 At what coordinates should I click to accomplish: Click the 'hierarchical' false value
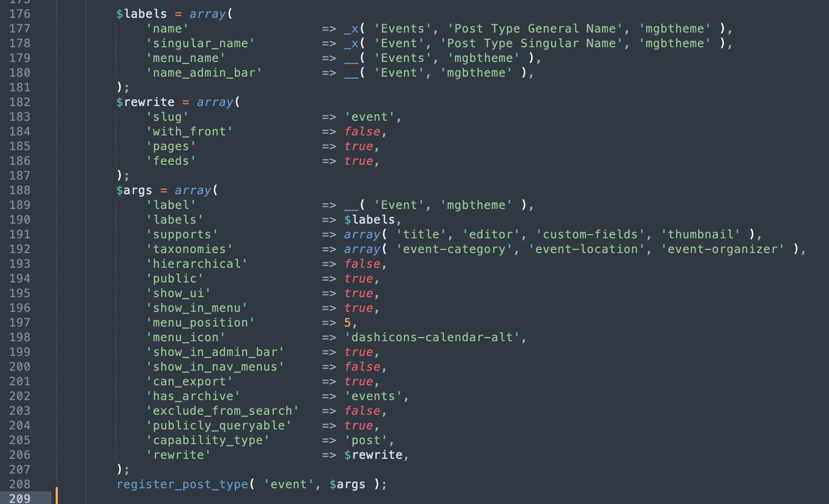point(362,264)
